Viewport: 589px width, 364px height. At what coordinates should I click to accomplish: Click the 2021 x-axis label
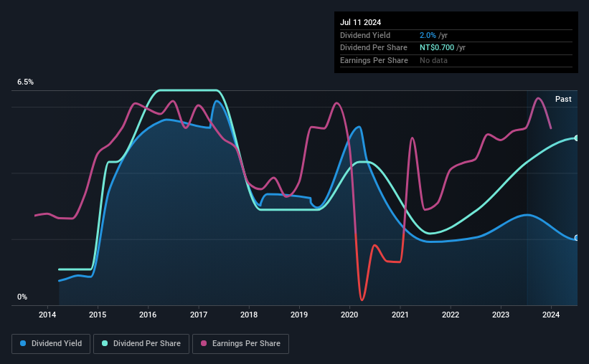pos(400,315)
